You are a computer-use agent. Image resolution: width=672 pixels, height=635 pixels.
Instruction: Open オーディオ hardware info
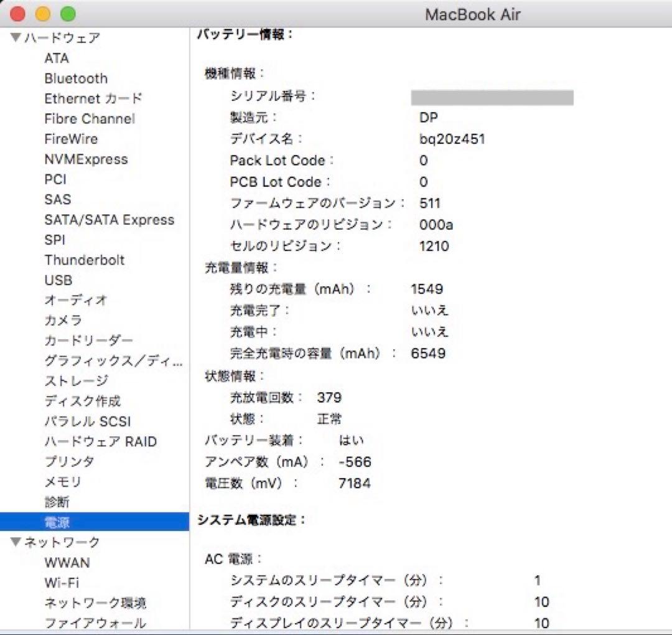tap(75, 299)
